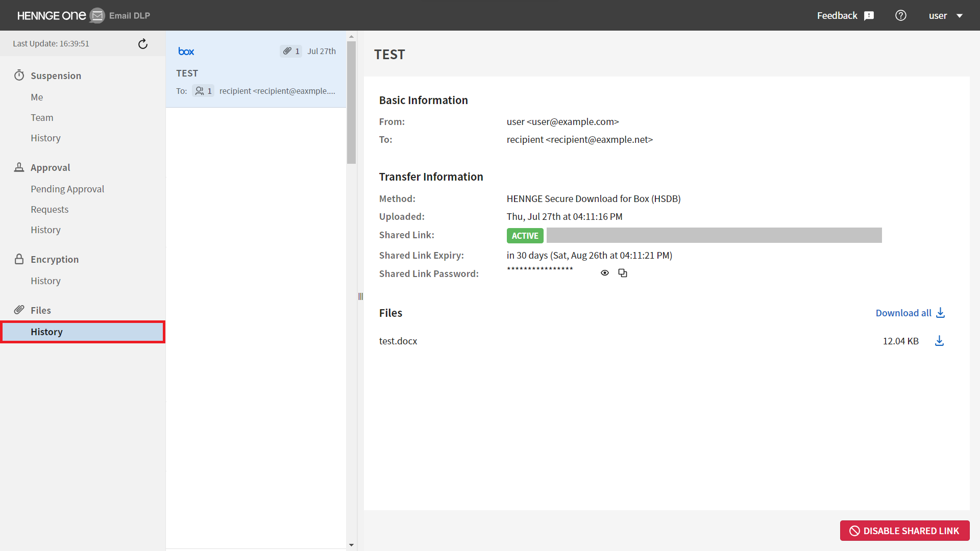Open History under Encryption

tap(45, 281)
